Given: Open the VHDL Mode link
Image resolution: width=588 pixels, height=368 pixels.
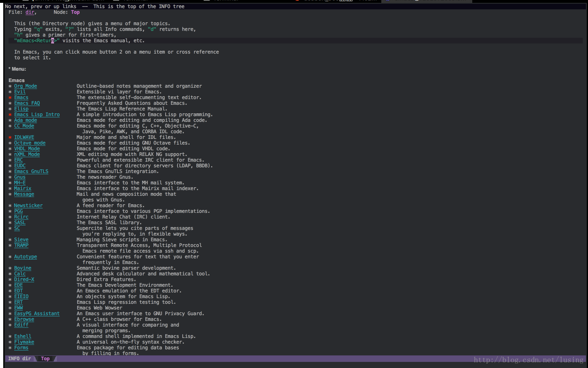Looking at the screenshot, I should pyautogui.click(x=27, y=149).
